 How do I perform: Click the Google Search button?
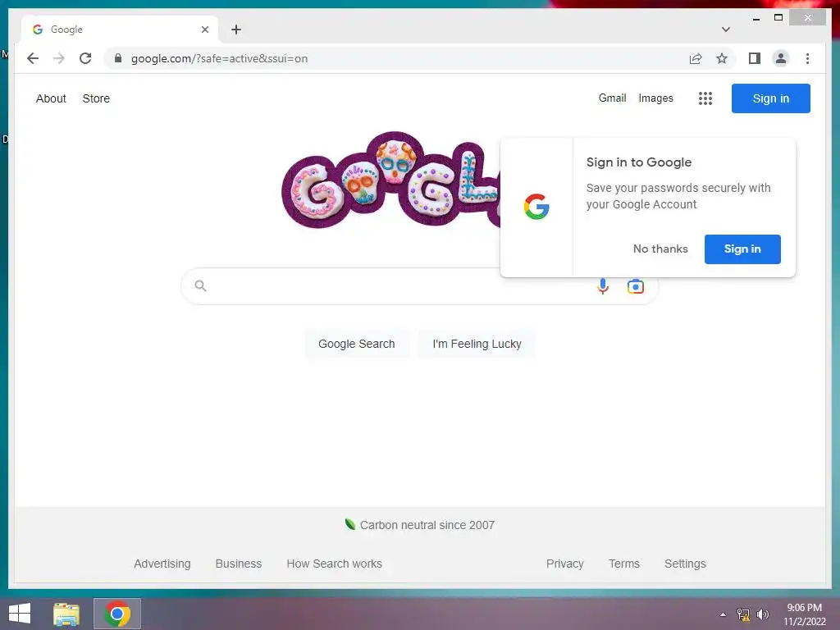pyautogui.click(x=356, y=344)
